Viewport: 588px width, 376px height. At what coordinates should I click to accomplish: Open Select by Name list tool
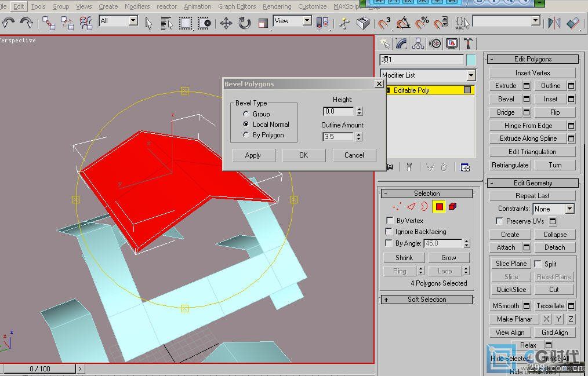point(166,23)
